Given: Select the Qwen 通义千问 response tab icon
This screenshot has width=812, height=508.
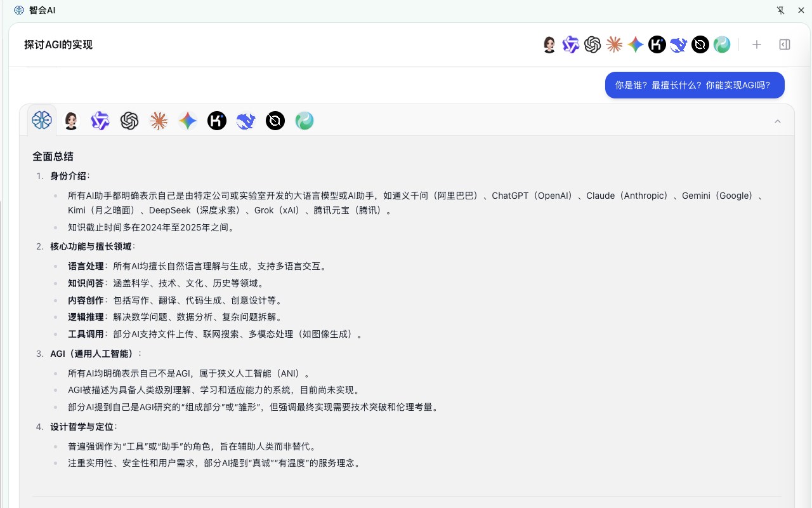Looking at the screenshot, I should coord(100,121).
